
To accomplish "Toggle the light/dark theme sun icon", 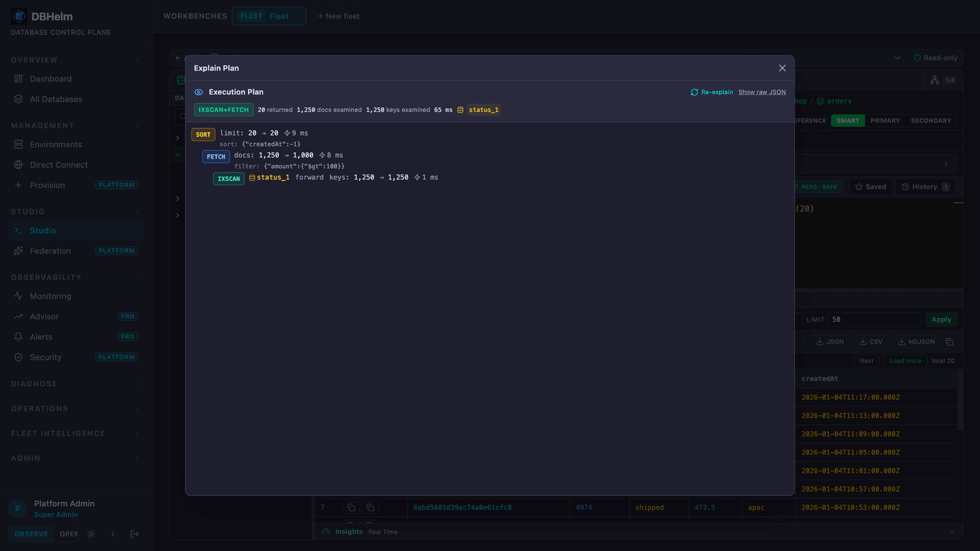I will [91, 534].
